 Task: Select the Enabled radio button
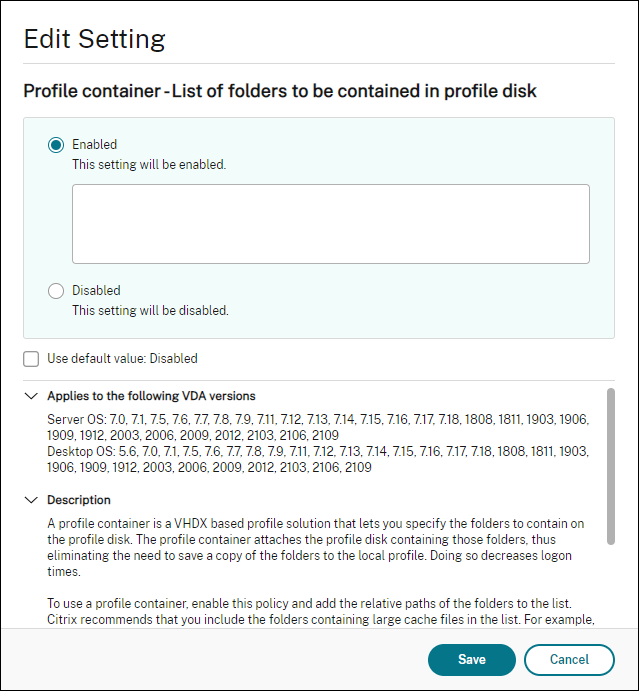pos(56,145)
